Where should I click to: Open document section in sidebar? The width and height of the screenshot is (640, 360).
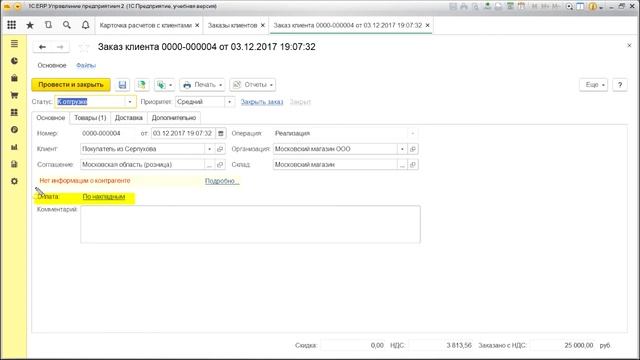(x=14, y=164)
